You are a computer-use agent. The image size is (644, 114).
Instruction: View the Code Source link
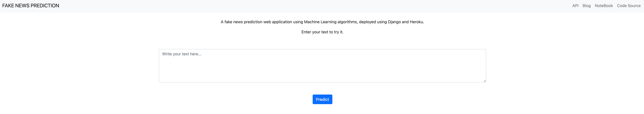[628, 6]
